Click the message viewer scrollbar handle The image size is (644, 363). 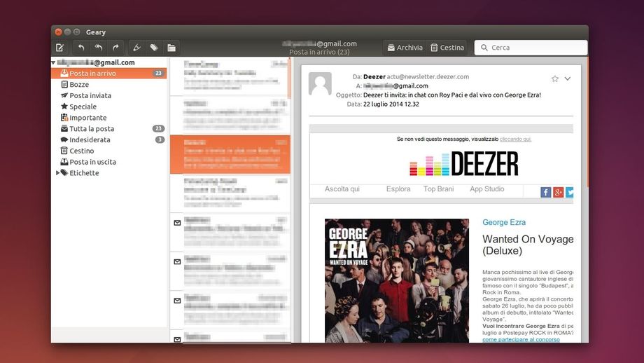pyautogui.click(x=587, y=123)
